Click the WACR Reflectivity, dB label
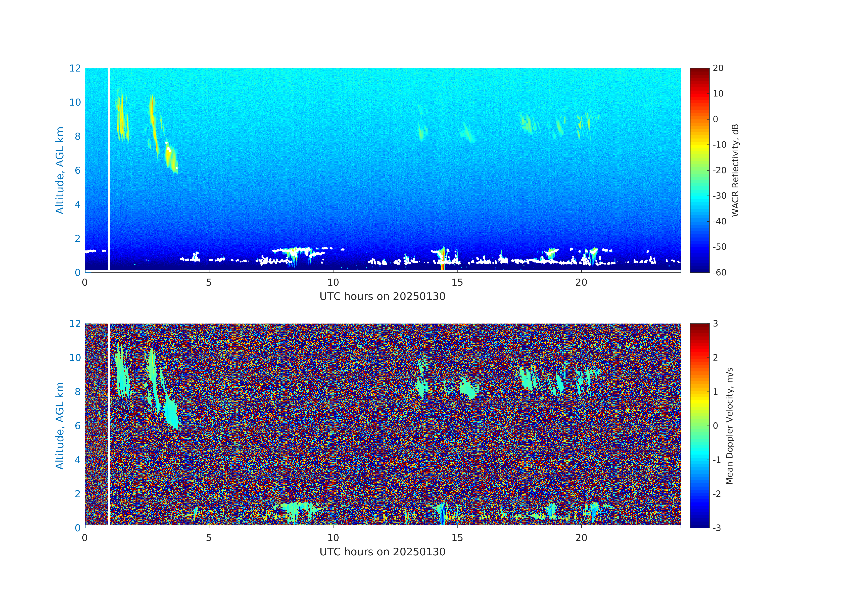The height and width of the screenshot is (596, 868). pos(735,170)
